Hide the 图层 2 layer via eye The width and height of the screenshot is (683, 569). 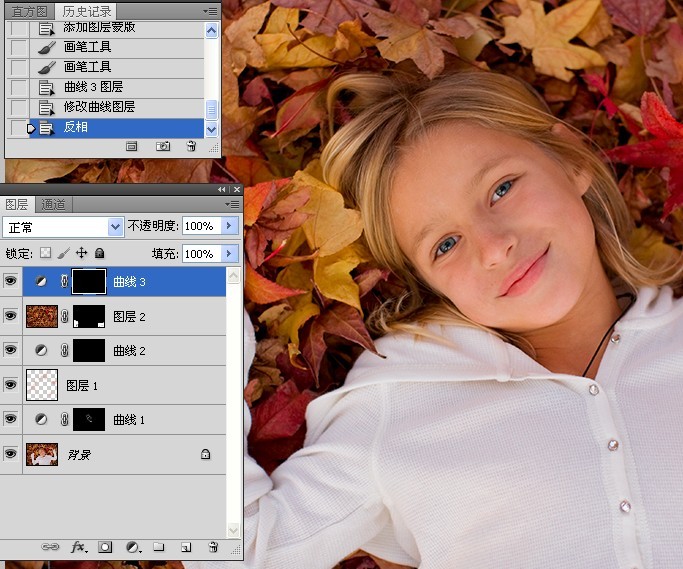[10, 315]
